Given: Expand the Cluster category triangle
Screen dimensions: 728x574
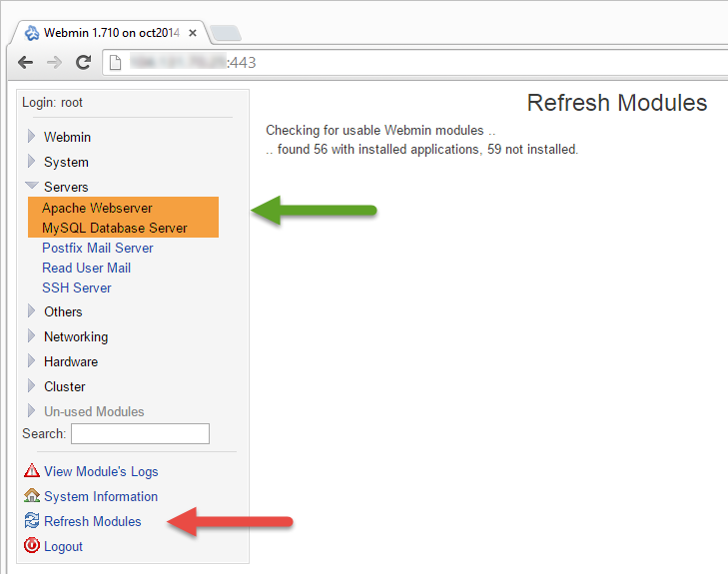Looking at the screenshot, I should click(31, 386).
